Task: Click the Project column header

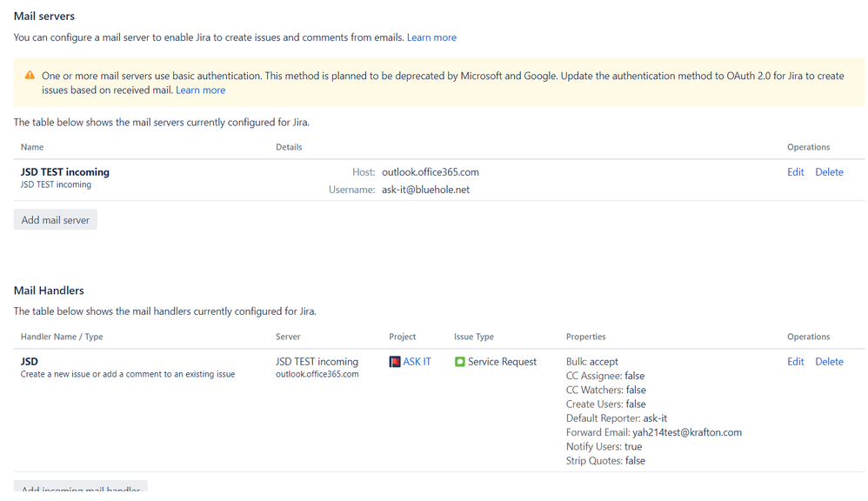Action: click(x=403, y=337)
